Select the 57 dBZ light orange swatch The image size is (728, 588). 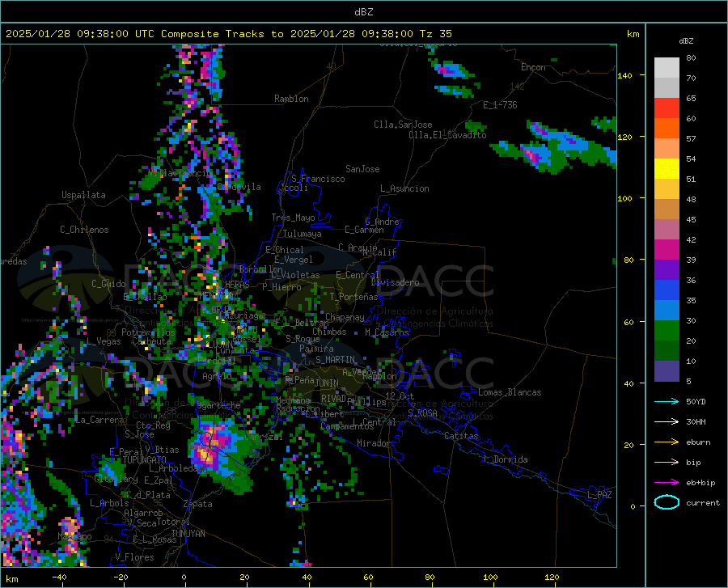click(667, 149)
